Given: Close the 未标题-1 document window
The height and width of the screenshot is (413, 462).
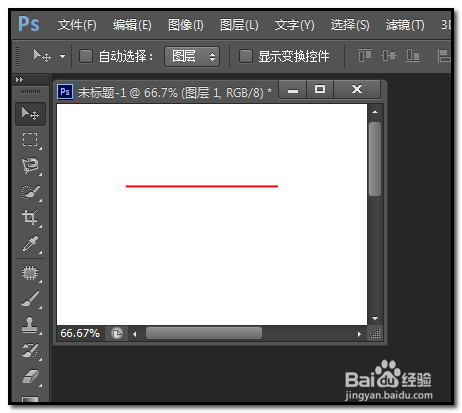Looking at the screenshot, I should pos(357,90).
